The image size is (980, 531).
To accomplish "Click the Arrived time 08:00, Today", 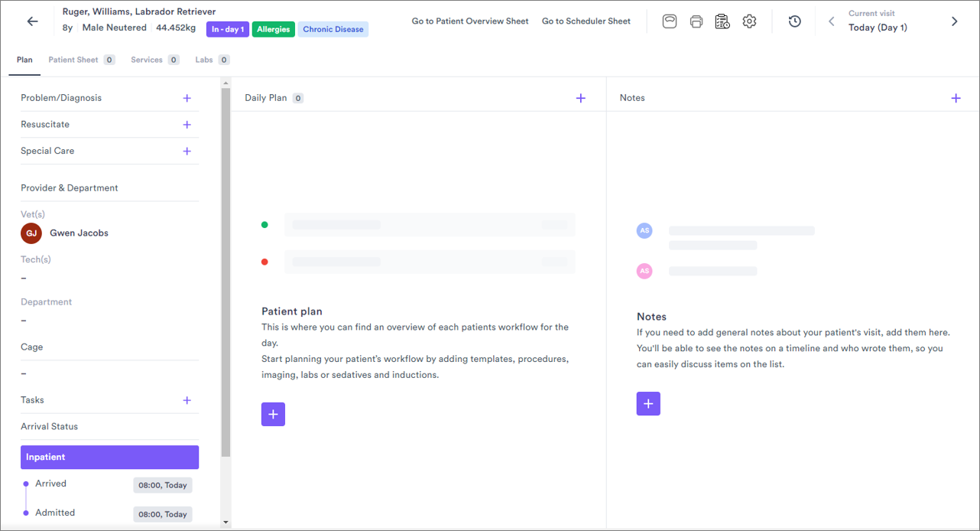I will 162,485.
